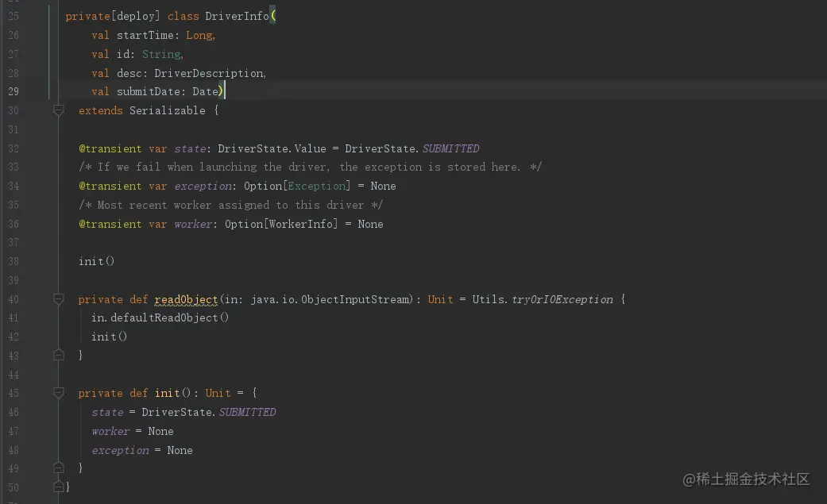Click line number 38 in gutter
Viewport: 827px width, 504px height.
point(14,261)
